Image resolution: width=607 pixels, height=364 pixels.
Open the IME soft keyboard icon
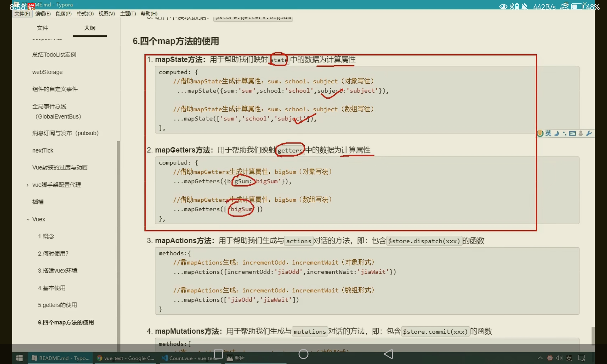pos(572,133)
